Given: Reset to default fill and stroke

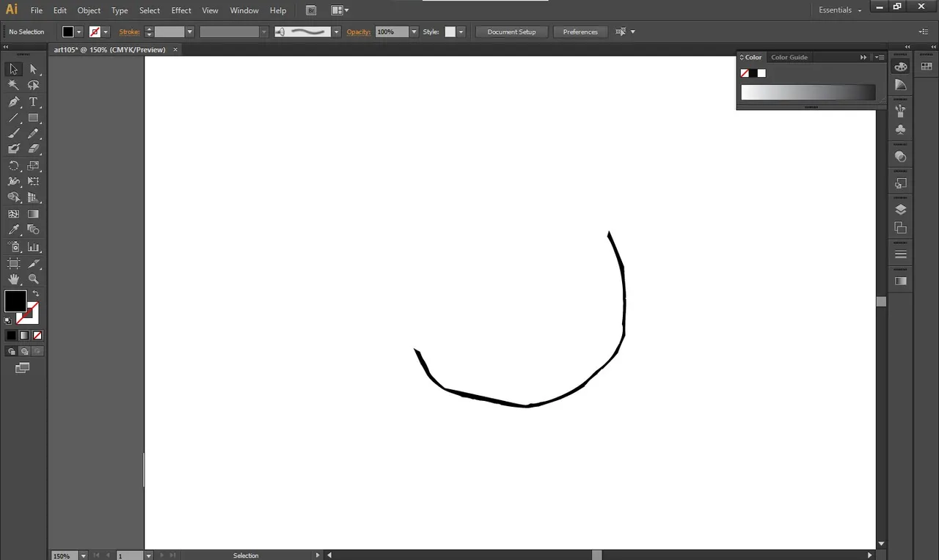Looking at the screenshot, I should pyautogui.click(x=8, y=320).
